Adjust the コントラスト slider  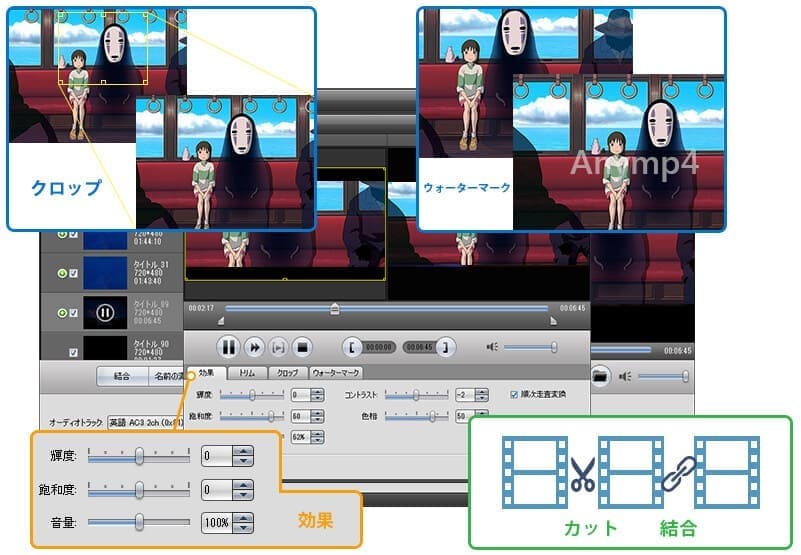(416, 395)
